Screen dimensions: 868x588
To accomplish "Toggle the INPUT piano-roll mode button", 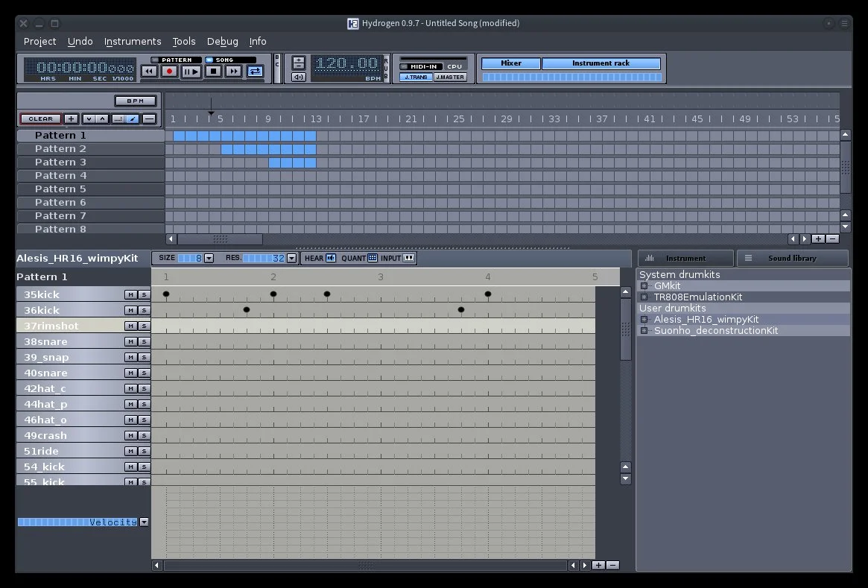I will 409,258.
